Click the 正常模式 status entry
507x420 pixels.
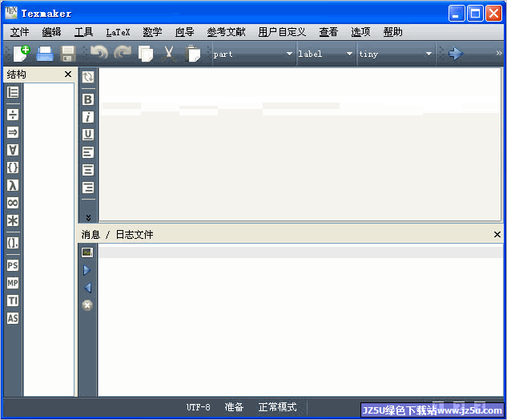277,407
